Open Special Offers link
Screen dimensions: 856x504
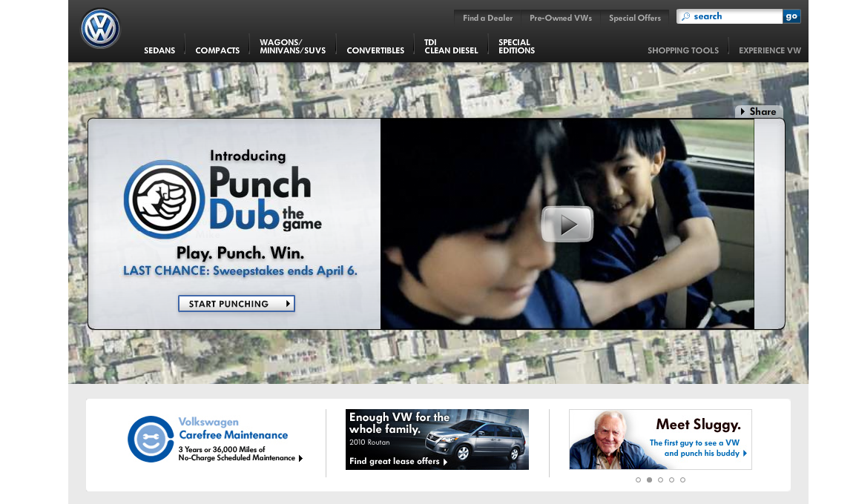click(635, 18)
